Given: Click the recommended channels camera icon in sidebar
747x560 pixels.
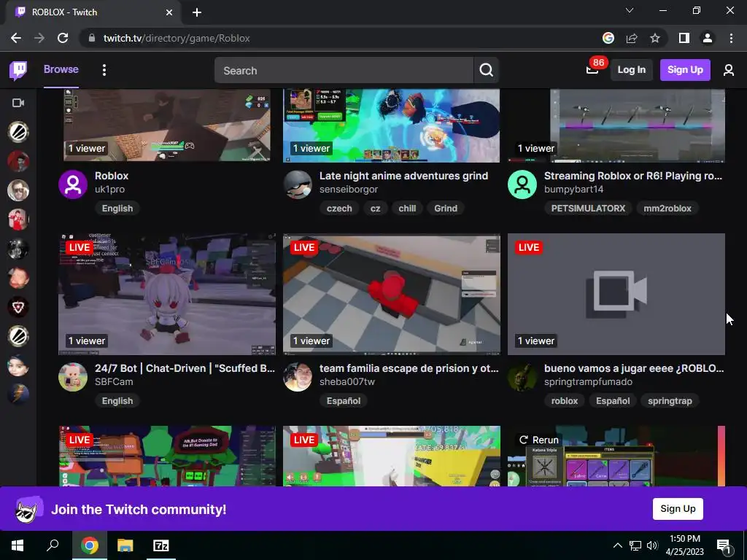Looking at the screenshot, I should 18,103.
